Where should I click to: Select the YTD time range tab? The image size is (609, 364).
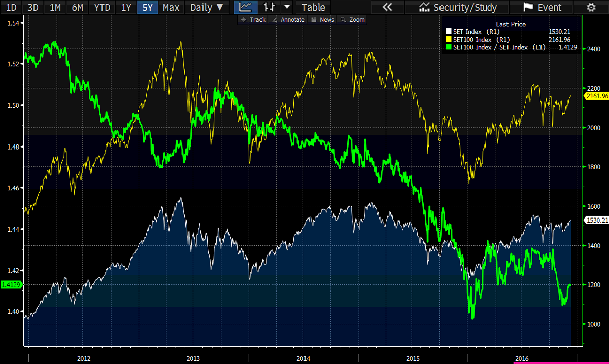click(101, 7)
